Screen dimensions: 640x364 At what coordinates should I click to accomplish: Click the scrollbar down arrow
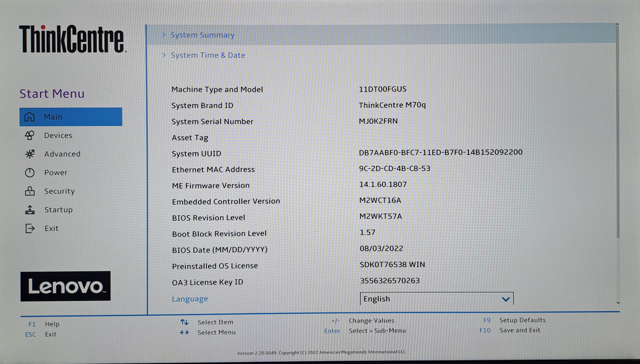click(618, 302)
